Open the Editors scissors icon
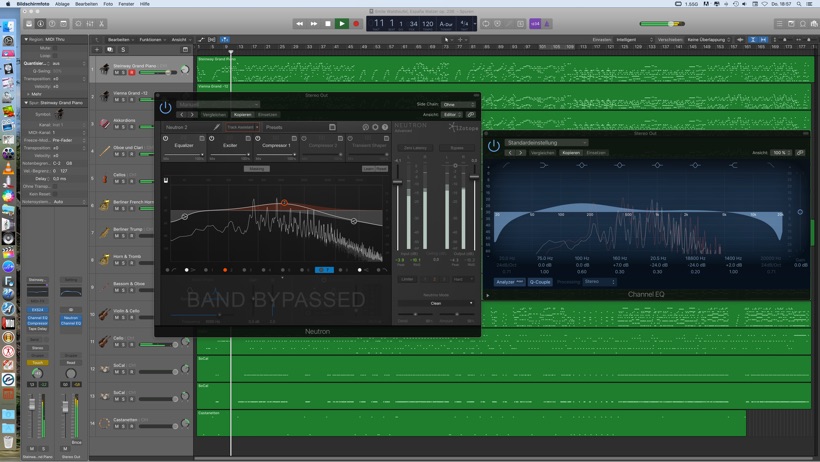820x462 pixels. 101,24
